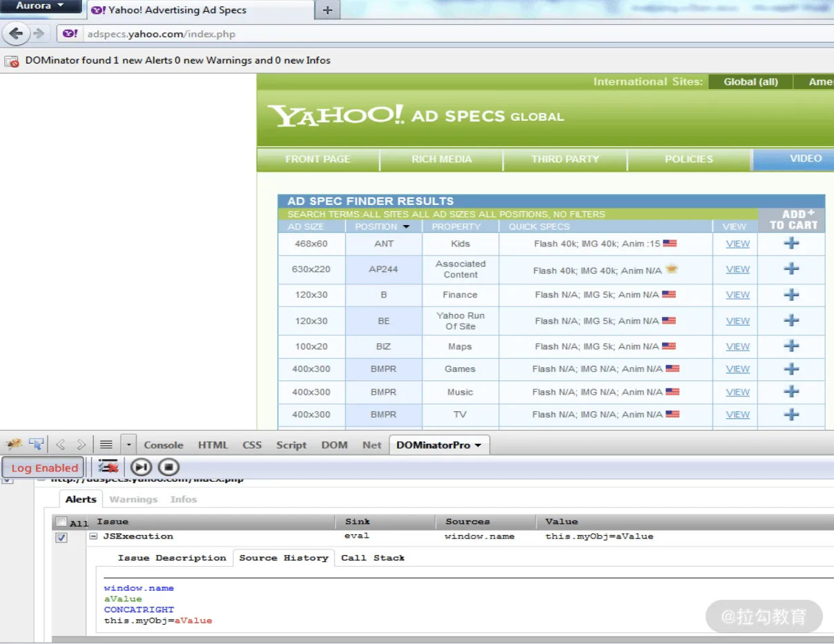Switch to the HTML tab
Screen dimensions: 834x644
[x=213, y=445]
